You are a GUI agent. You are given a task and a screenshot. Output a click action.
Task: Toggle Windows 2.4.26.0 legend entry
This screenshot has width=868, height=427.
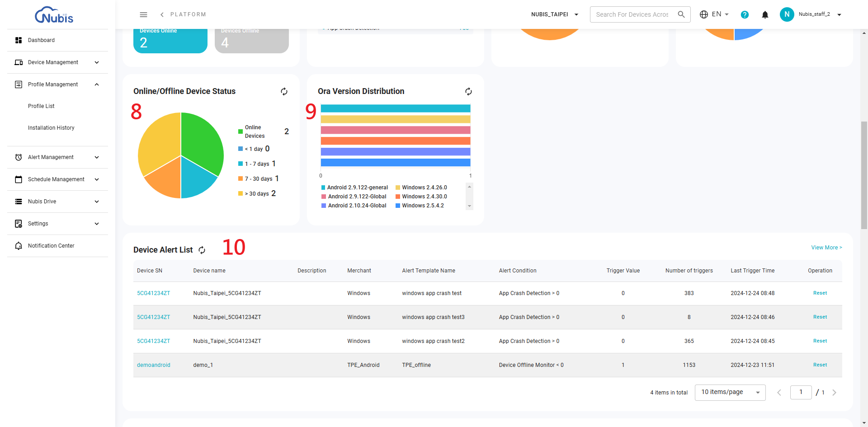pos(421,188)
